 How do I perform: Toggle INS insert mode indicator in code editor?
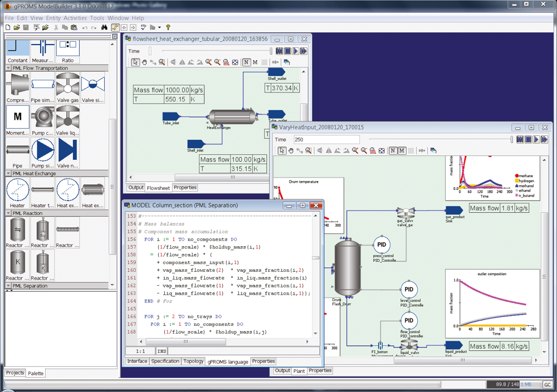coord(162,351)
